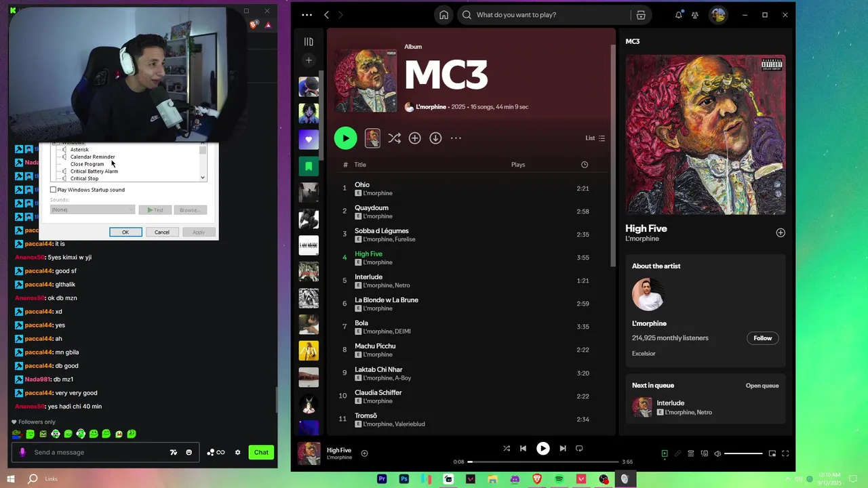Viewport: 868px width, 488px height.
Task: Open Browse icon in search bar
Action: click(641, 15)
